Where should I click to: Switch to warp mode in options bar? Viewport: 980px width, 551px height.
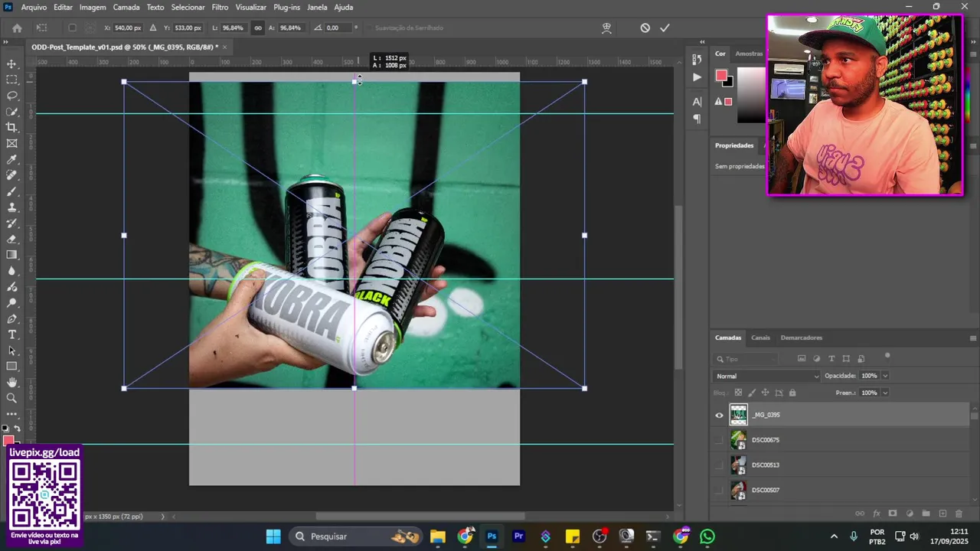pos(606,28)
